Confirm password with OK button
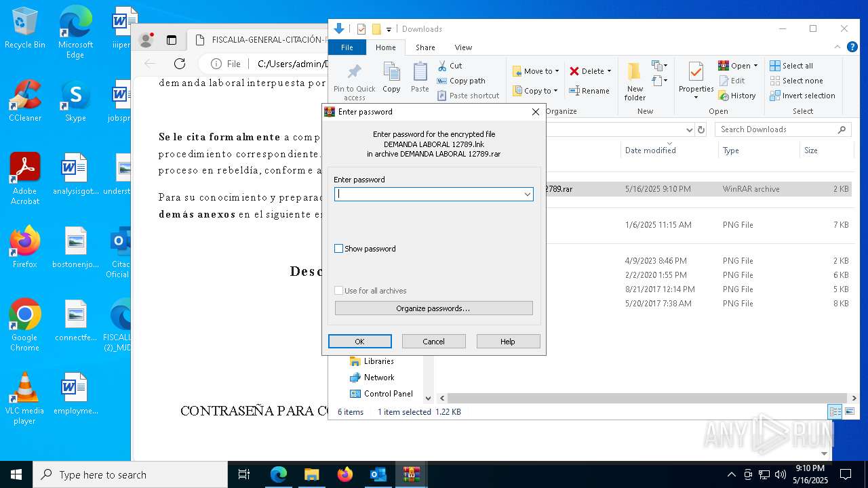The width and height of the screenshot is (868, 488). pos(359,342)
